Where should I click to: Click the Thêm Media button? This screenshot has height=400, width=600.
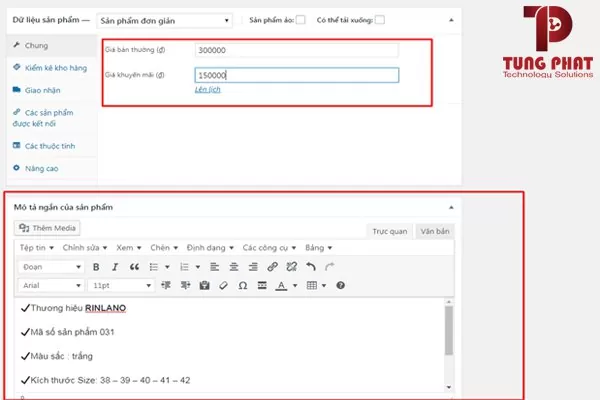pyautogui.click(x=47, y=228)
